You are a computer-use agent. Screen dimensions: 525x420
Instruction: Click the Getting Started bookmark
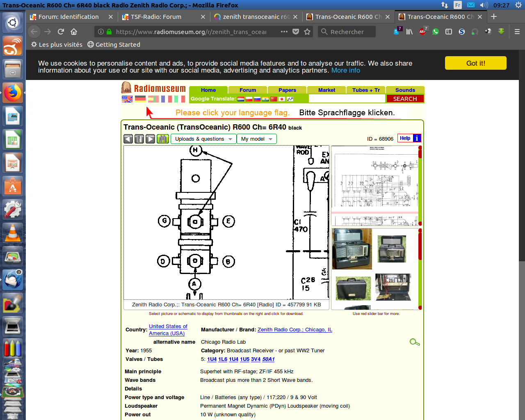pyautogui.click(x=114, y=44)
